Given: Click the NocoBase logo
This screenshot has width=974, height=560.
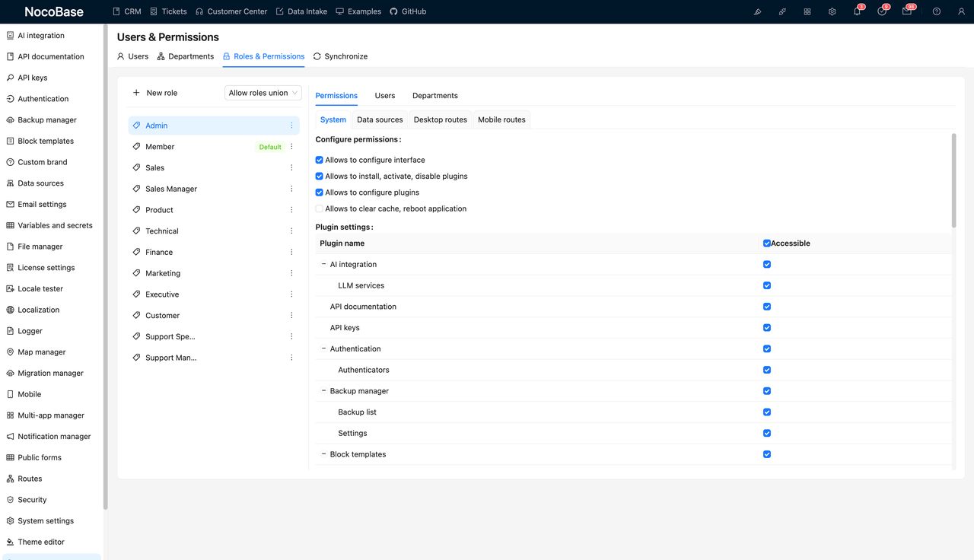Looking at the screenshot, I should pyautogui.click(x=54, y=11).
